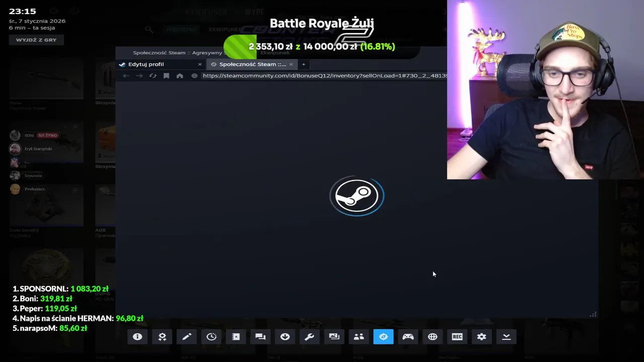Image resolution: width=644 pixels, height=362 pixels.
Task: Open the discussions chat bubbles icon
Action: pos(260,337)
